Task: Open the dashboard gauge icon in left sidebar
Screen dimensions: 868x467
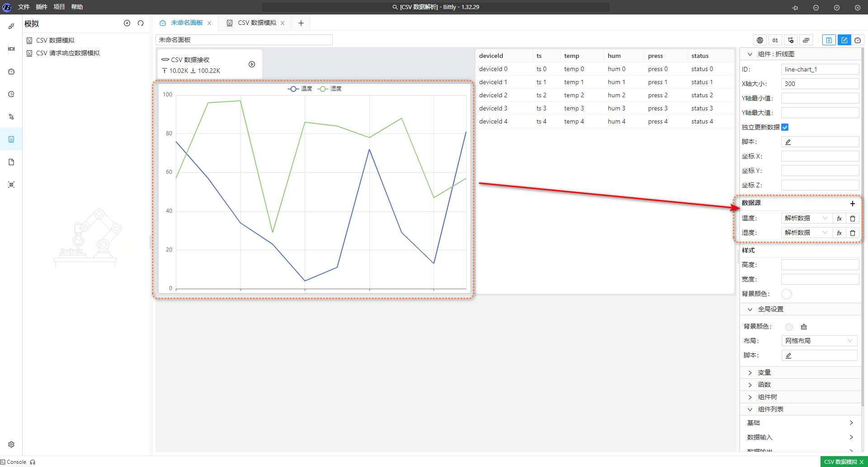Action: 11,71
